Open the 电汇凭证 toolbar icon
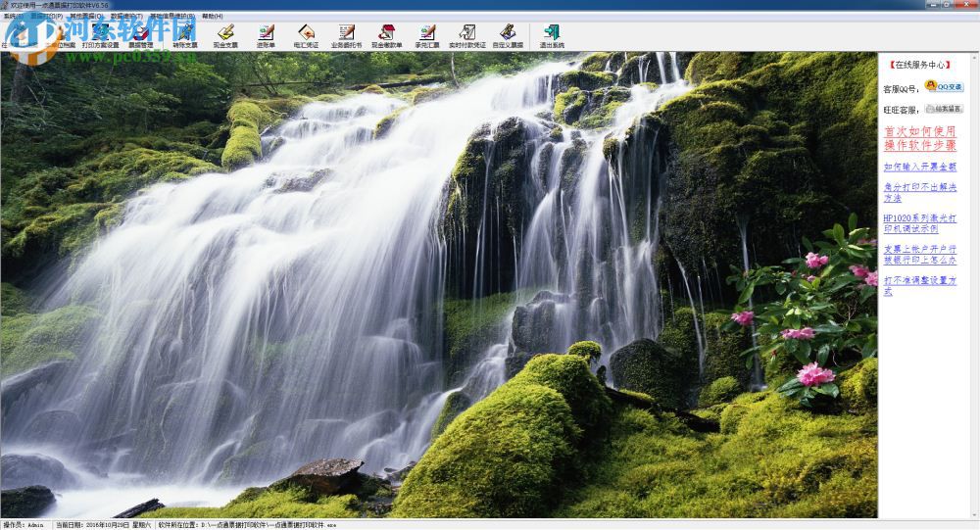The height and width of the screenshot is (530, 980). (x=306, y=36)
